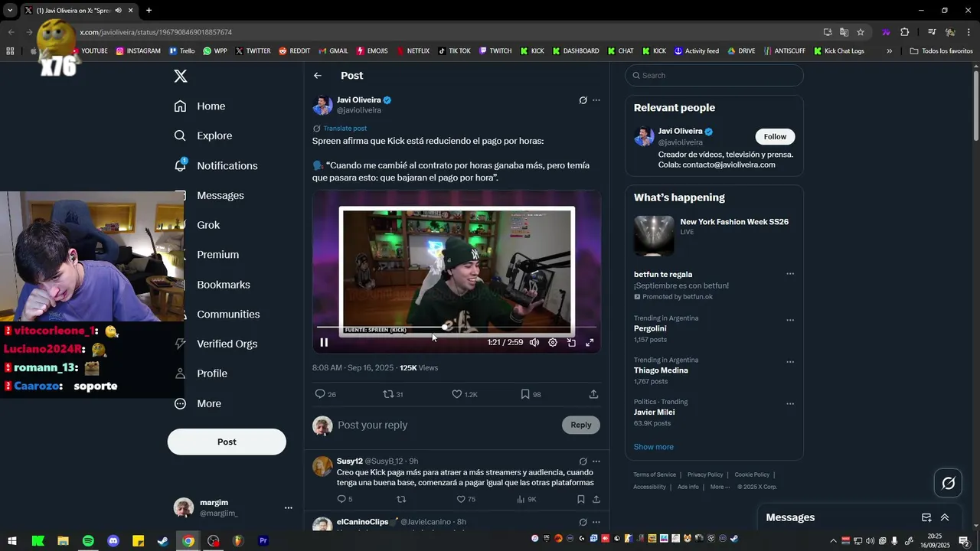Expand the Messages drawer
Screen dimensions: 980x551
[x=945, y=517]
